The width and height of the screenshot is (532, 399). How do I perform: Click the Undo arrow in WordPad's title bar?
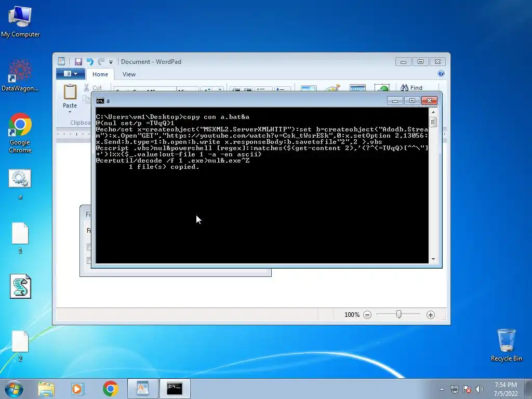tap(90, 62)
